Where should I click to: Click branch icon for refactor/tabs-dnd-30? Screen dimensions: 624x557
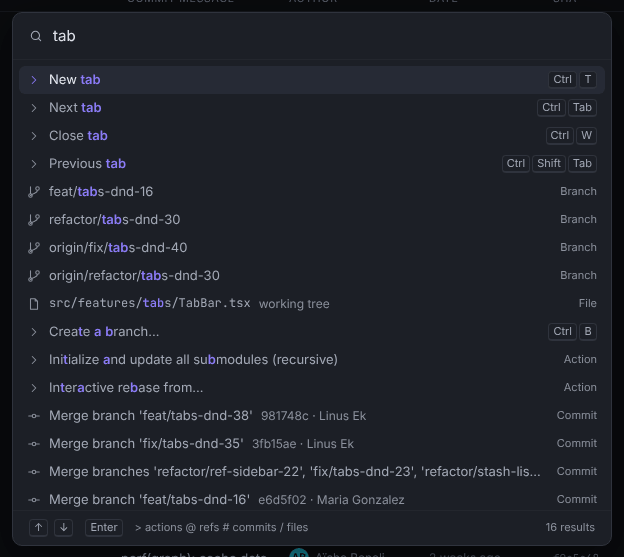34,220
